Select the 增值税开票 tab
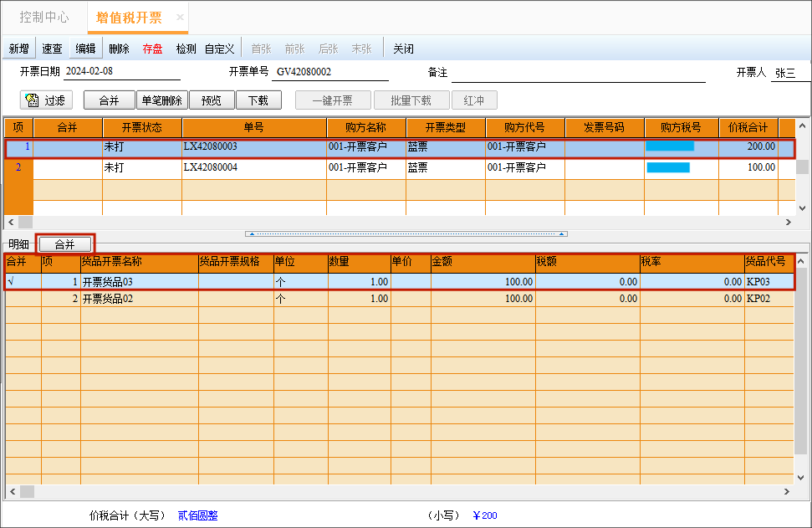Image resolution: width=812 pixels, height=528 pixels. click(129, 18)
